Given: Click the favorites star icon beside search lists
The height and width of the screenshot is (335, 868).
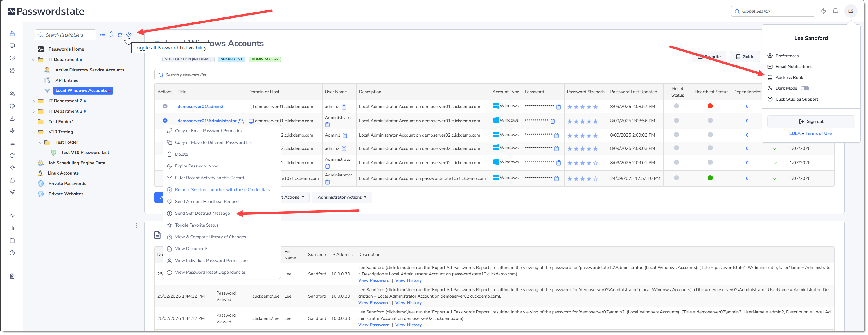Looking at the screenshot, I should point(120,34).
